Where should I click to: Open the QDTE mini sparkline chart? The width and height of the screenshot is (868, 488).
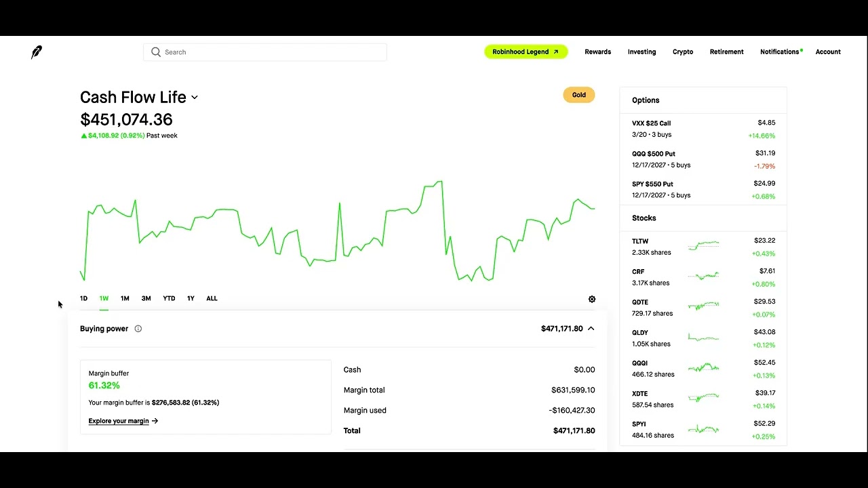(703, 306)
